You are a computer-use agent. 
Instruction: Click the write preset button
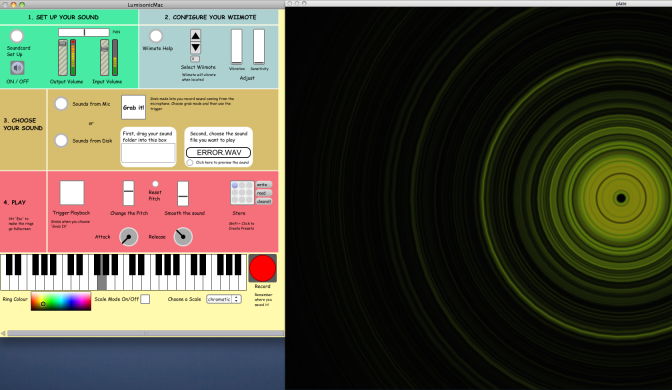pyautogui.click(x=264, y=185)
